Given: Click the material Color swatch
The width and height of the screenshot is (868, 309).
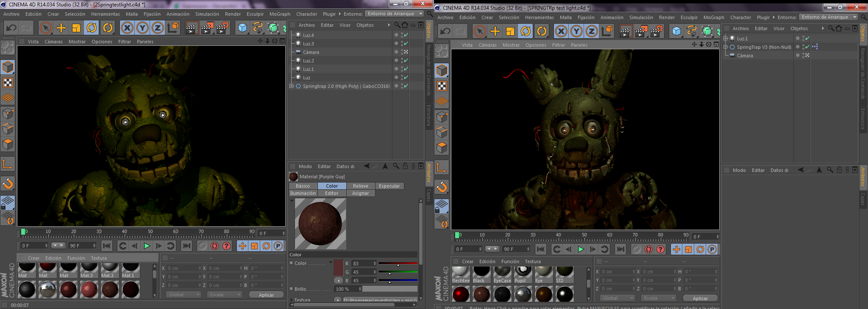Looking at the screenshot, I should point(338,268).
